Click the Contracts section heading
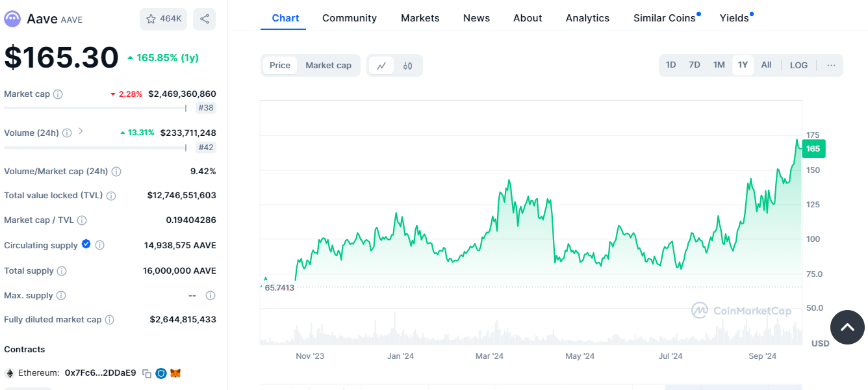868x390 pixels. coord(25,350)
